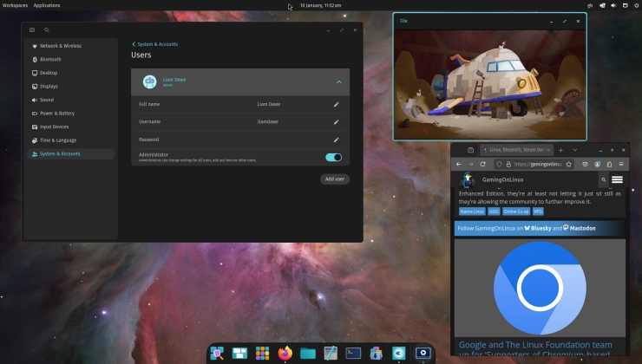Open Network & Wireless settings

coord(61,46)
